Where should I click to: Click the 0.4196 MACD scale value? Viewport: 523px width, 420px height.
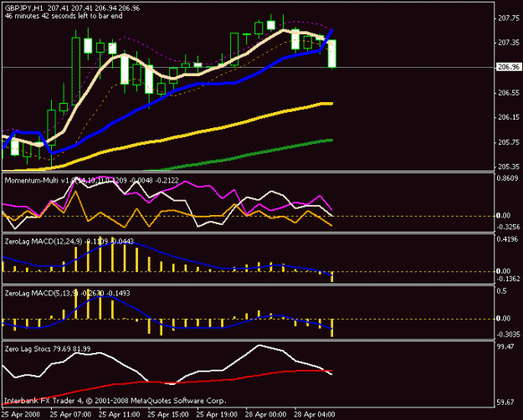[508, 239]
